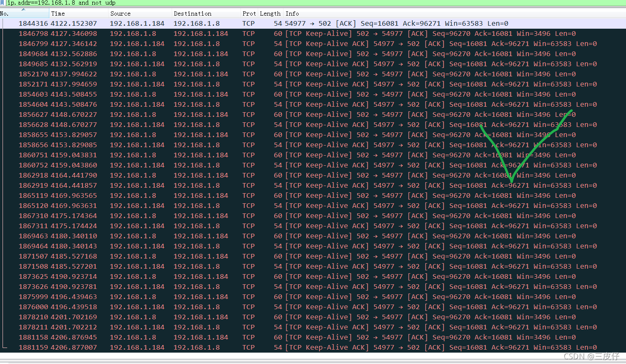Select the packet with time 4127.346142
Screen dimensions: 626x364
point(313,44)
